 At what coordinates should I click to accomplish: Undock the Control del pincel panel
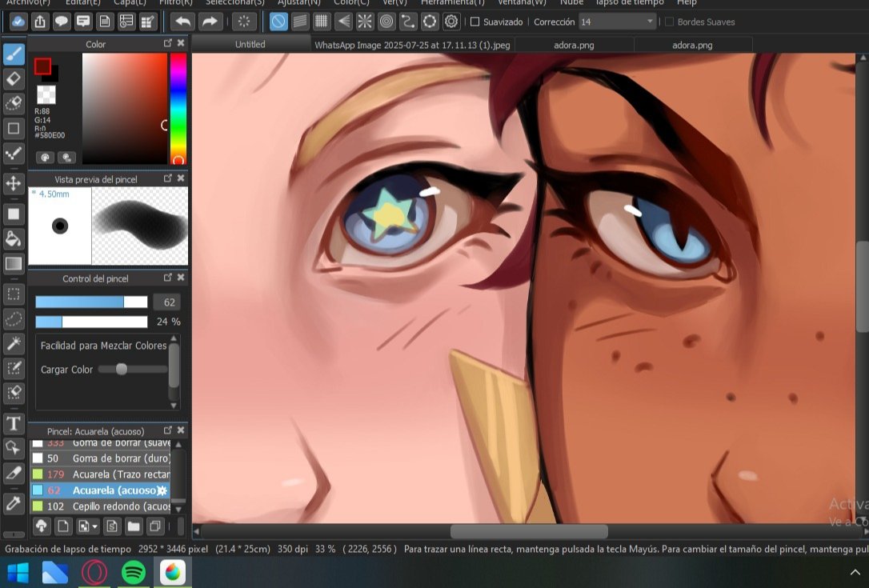[168, 277]
